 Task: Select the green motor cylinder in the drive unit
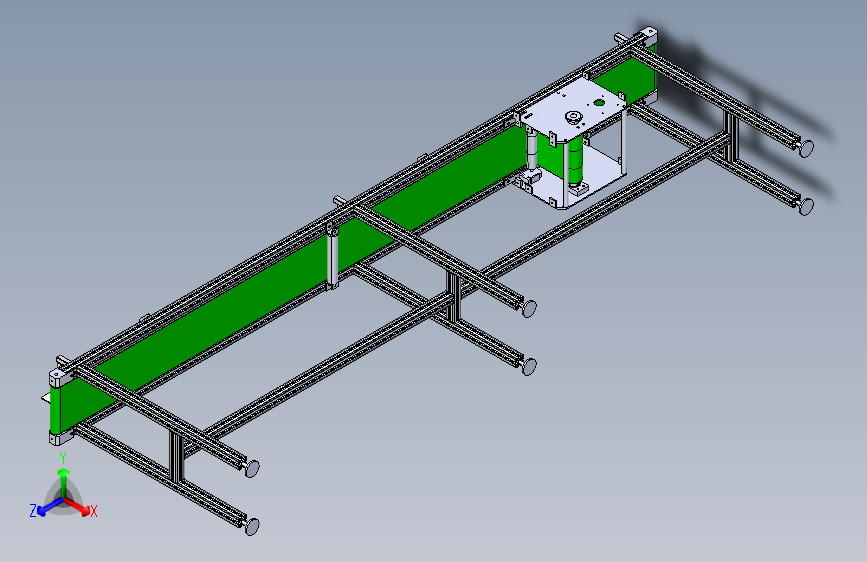576,160
